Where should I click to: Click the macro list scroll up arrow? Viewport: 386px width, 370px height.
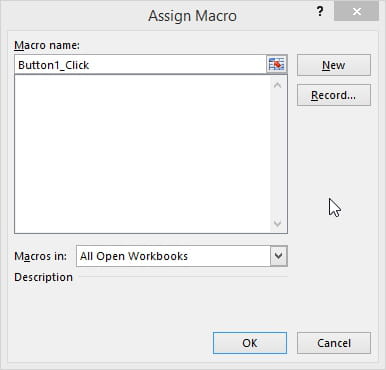(x=277, y=85)
